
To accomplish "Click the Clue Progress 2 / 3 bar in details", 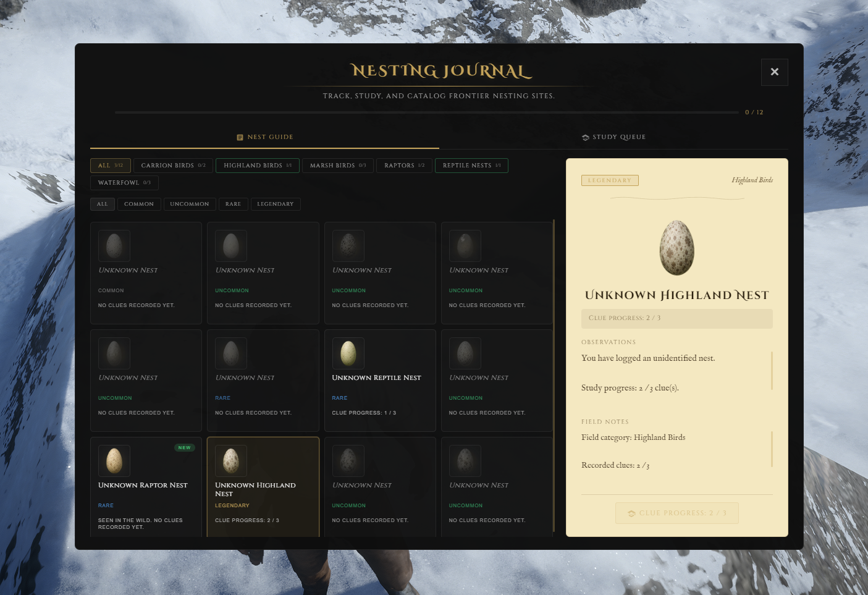I will [x=677, y=318].
